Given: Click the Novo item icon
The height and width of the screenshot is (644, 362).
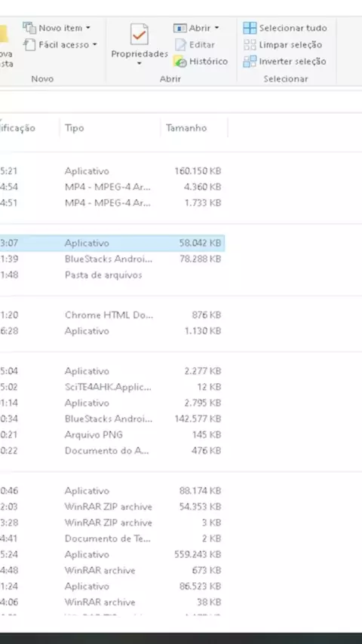Looking at the screenshot, I should 29,28.
